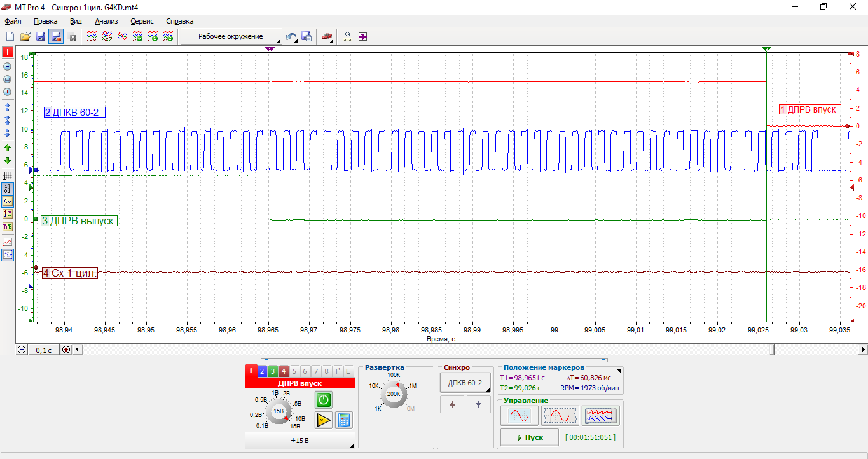
Task: Move trace down with green down arrow
Action: 8,160
